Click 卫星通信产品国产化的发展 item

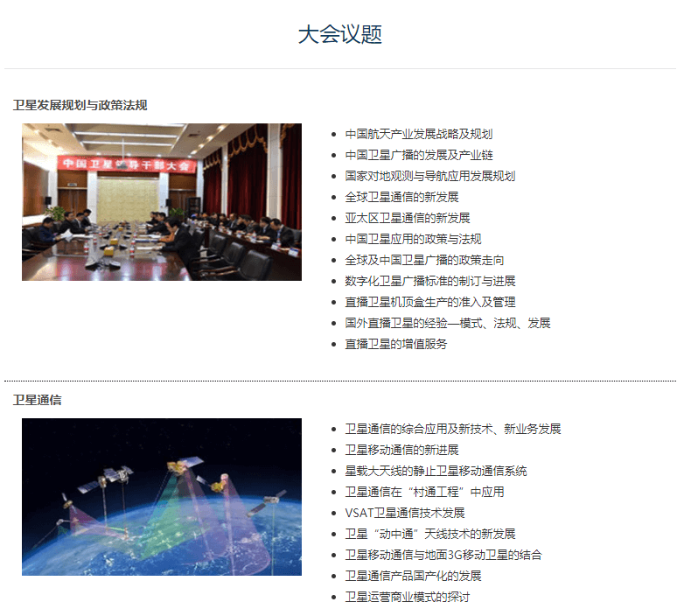pos(413,576)
